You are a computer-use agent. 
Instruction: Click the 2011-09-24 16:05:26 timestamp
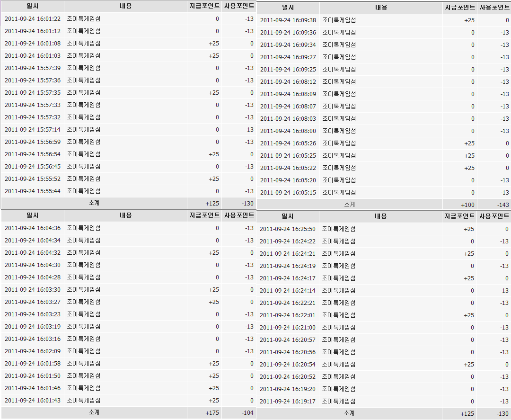[x=288, y=143]
